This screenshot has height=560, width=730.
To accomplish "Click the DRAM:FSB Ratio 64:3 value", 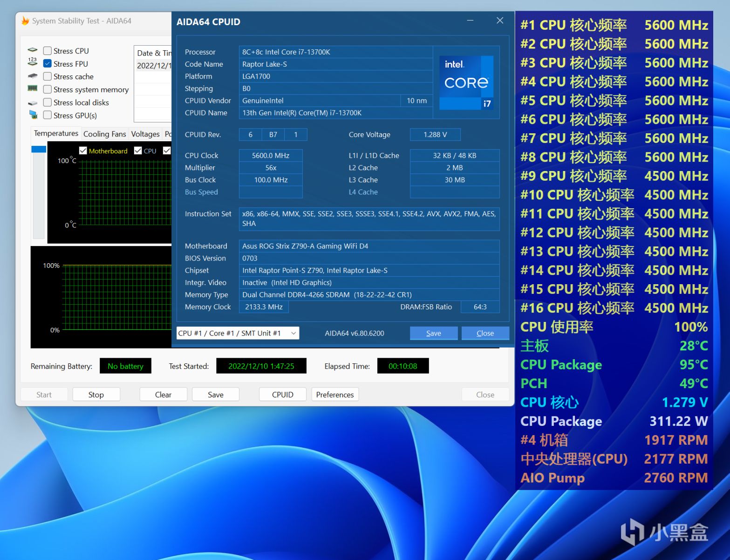I will click(x=480, y=307).
